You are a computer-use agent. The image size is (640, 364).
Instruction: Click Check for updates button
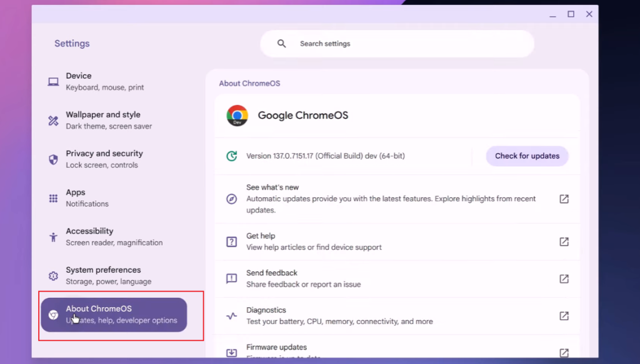click(527, 155)
